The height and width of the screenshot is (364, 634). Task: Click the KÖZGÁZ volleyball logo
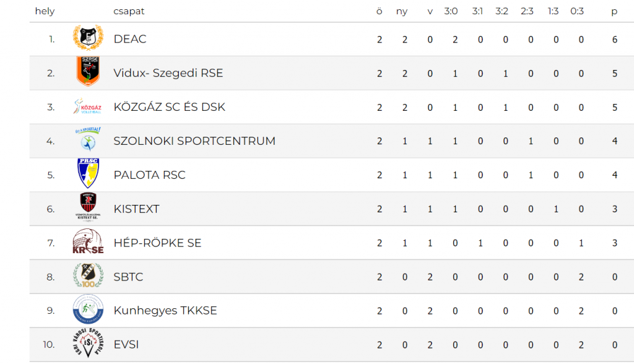[88, 107]
